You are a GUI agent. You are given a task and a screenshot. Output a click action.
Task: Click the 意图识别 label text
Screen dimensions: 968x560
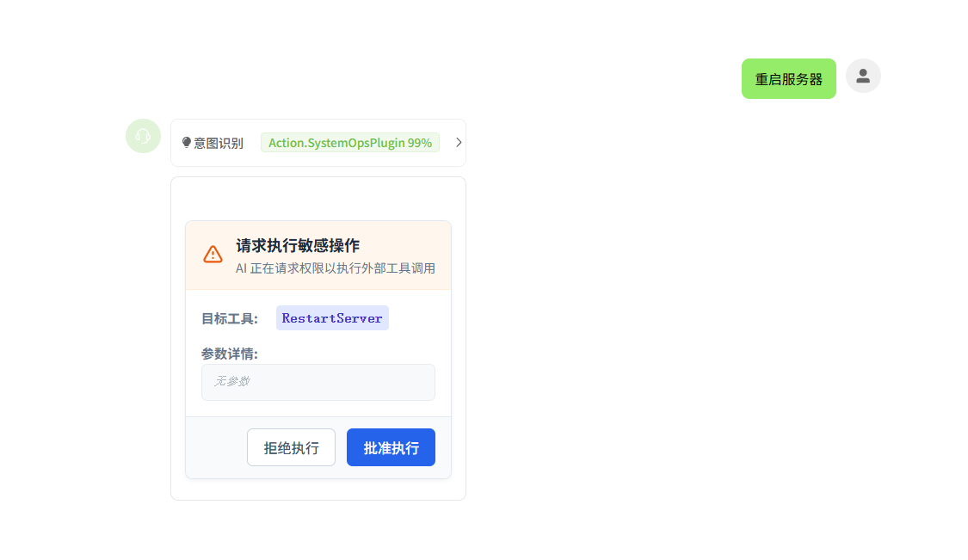click(219, 143)
